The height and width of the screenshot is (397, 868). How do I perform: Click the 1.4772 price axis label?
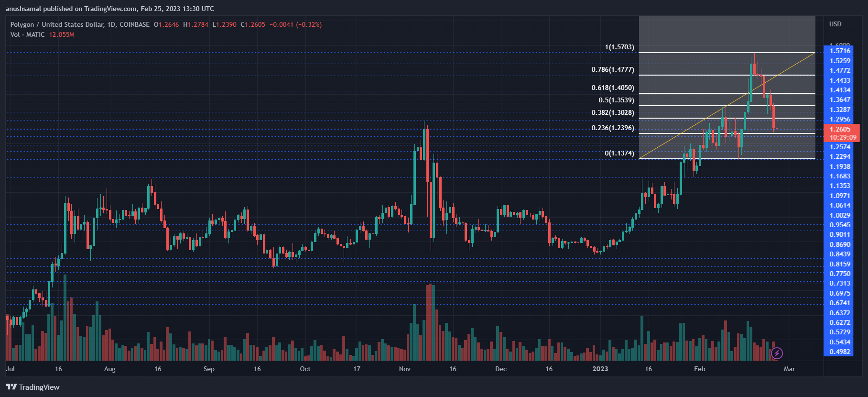[840, 70]
